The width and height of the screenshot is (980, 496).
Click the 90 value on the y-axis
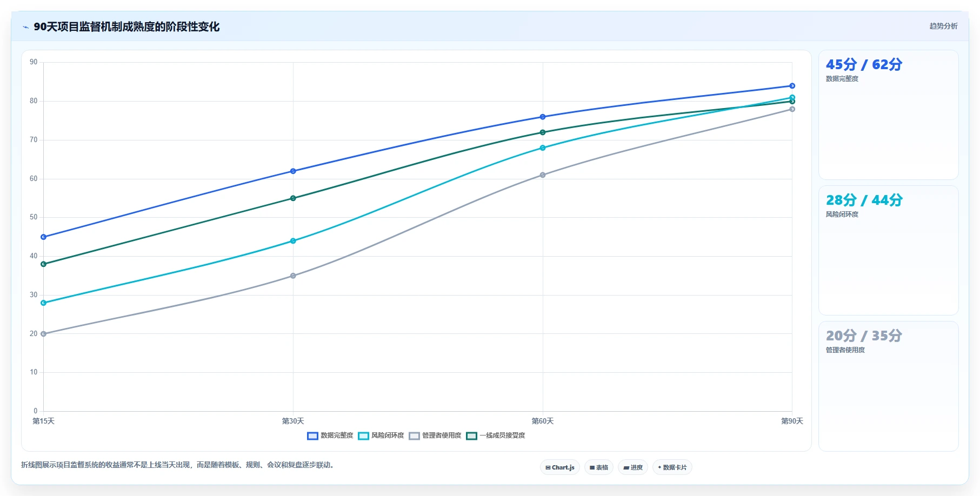point(34,62)
